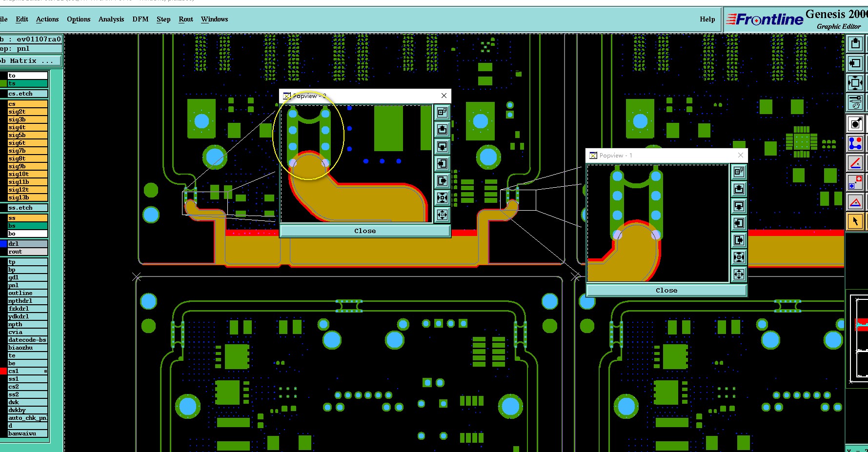Select the black circle with arrow tool
Viewport: 868px width, 452px height.
pos(855,123)
